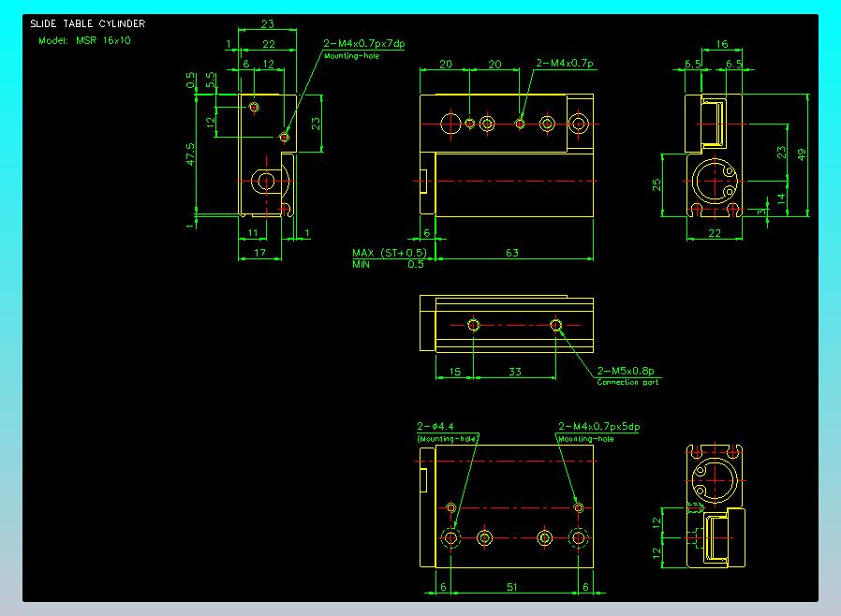Viewport: 841px width, 616px height.
Task: Click the "(Mounting-hole)" note in parentheses
Action: (448, 438)
